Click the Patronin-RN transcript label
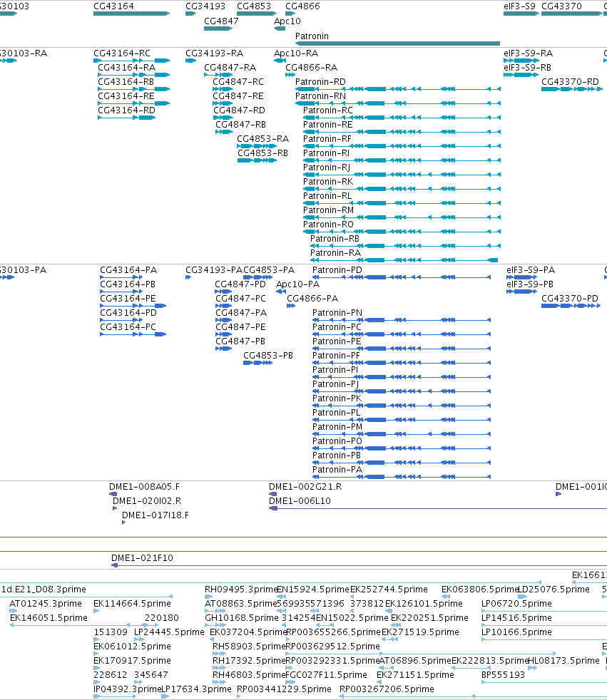 point(320,96)
